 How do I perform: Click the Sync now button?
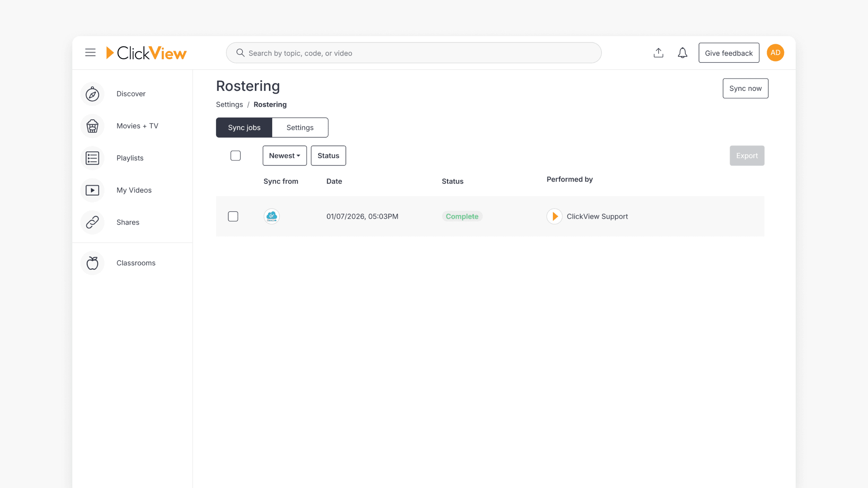[x=745, y=88]
